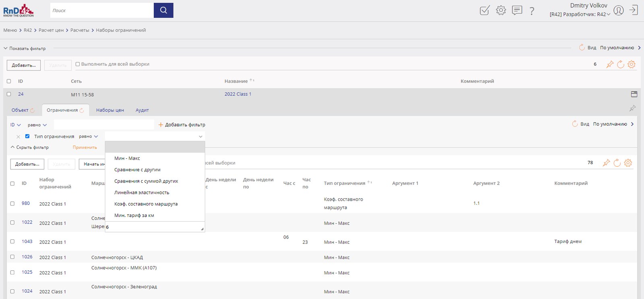The height and width of the screenshot is (299, 644).
Task: Click the top 'Добавить...' button
Action: (24, 65)
